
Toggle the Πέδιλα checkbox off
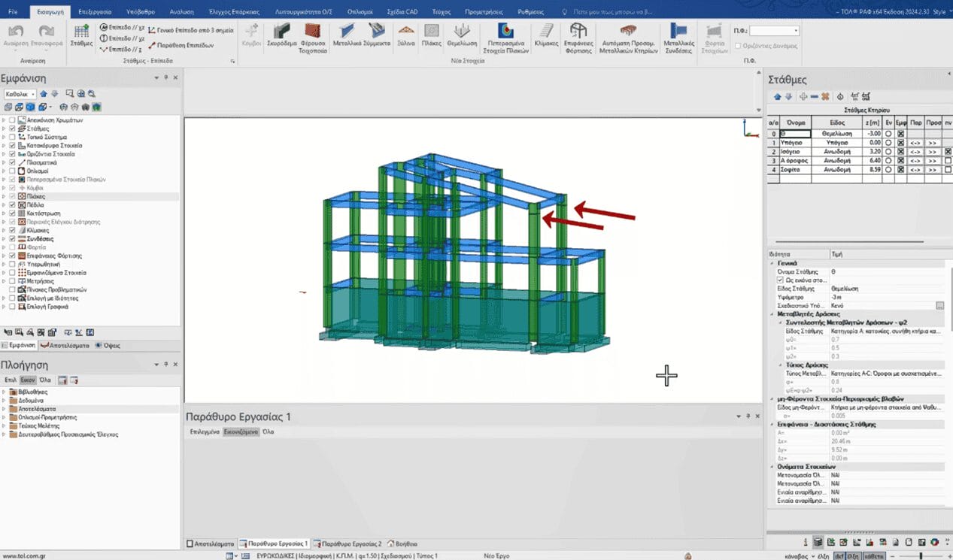(13, 205)
